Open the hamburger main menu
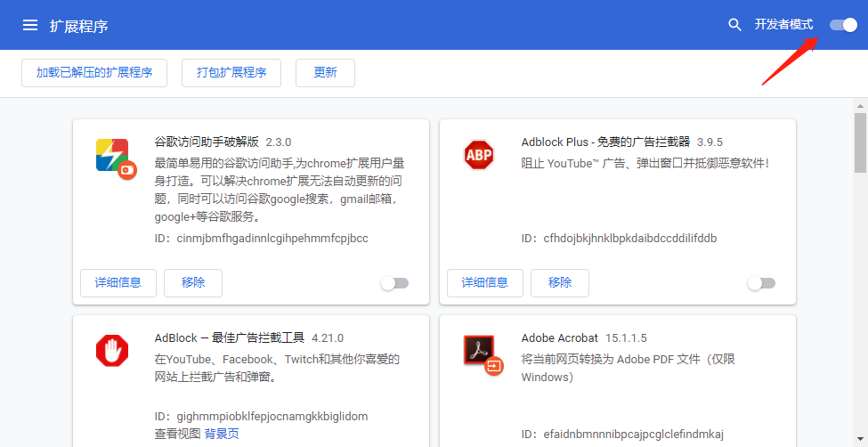Viewport: 868px width, 447px height. pos(30,25)
